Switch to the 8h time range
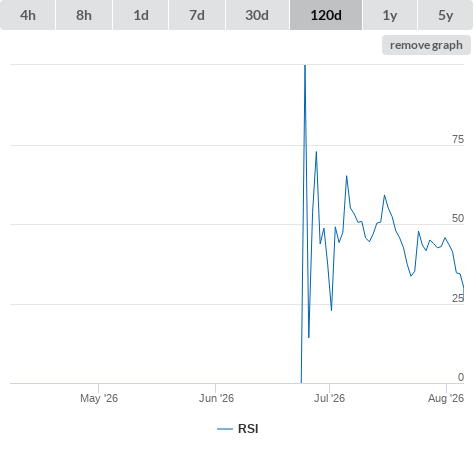Viewport: 474px width, 455px height. (x=84, y=15)
